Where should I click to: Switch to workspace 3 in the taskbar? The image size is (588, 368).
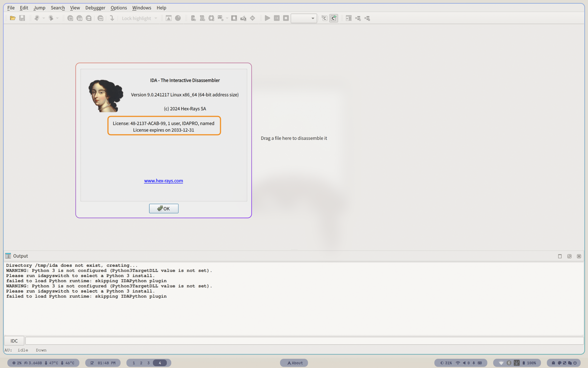point(148,363)
